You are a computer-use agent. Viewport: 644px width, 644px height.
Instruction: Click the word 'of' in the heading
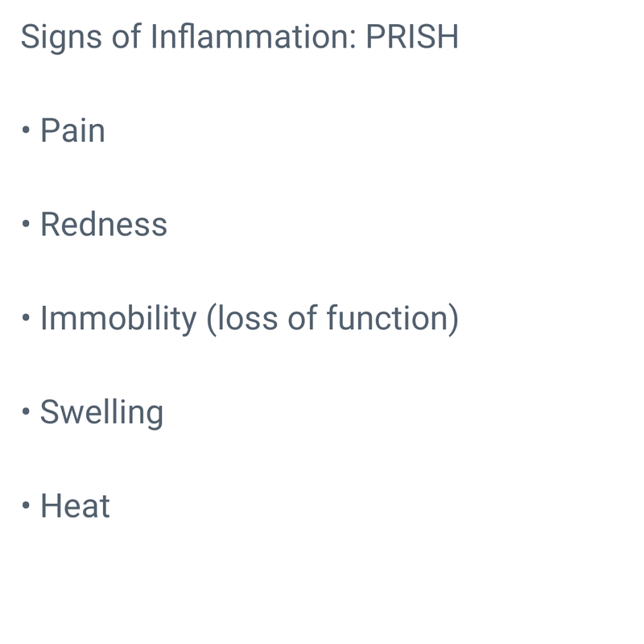pyautogui.click(x=127, y=37)
